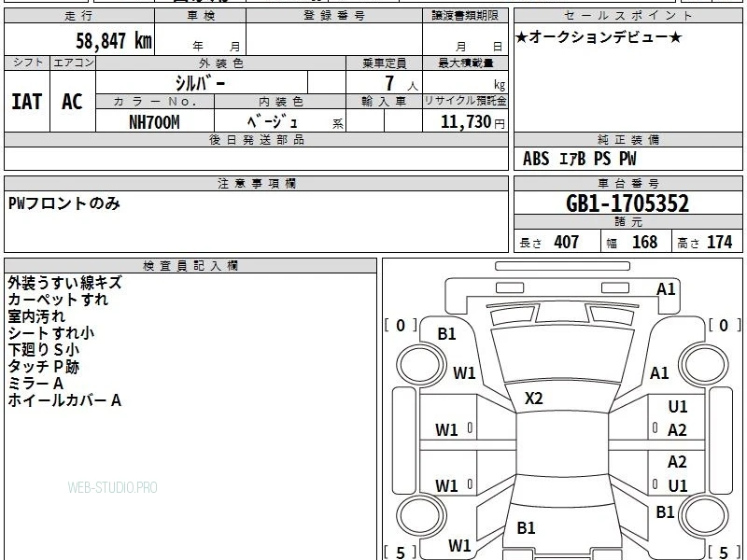Image resolution: width=747 pixels, height=560 pixels.
Task: Click the エアコン header cell
Action: point(73,63)
